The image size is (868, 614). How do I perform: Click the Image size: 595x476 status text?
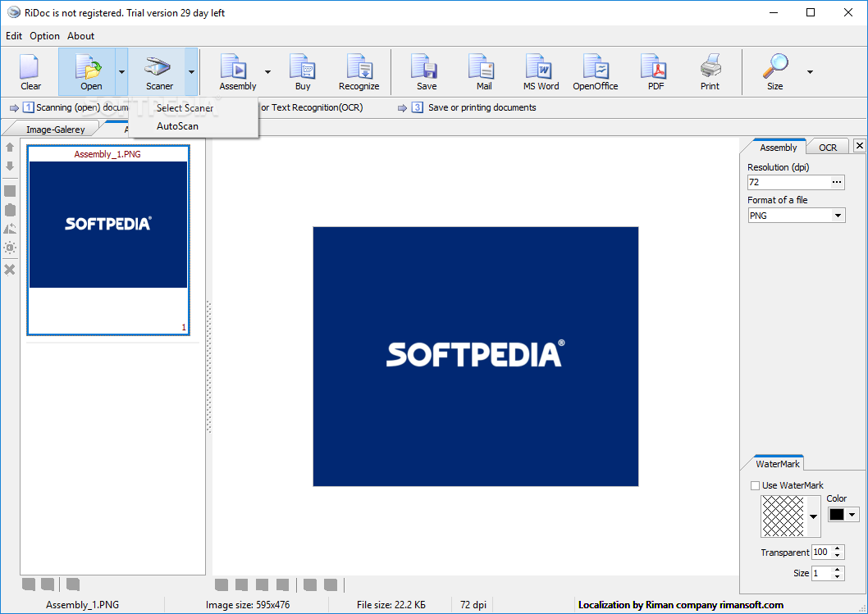248,605
